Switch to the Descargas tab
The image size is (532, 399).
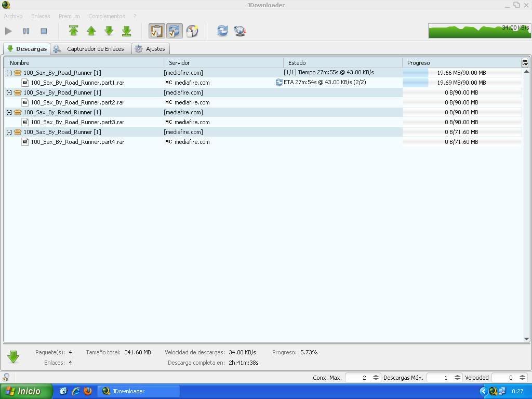pos(27,48)
